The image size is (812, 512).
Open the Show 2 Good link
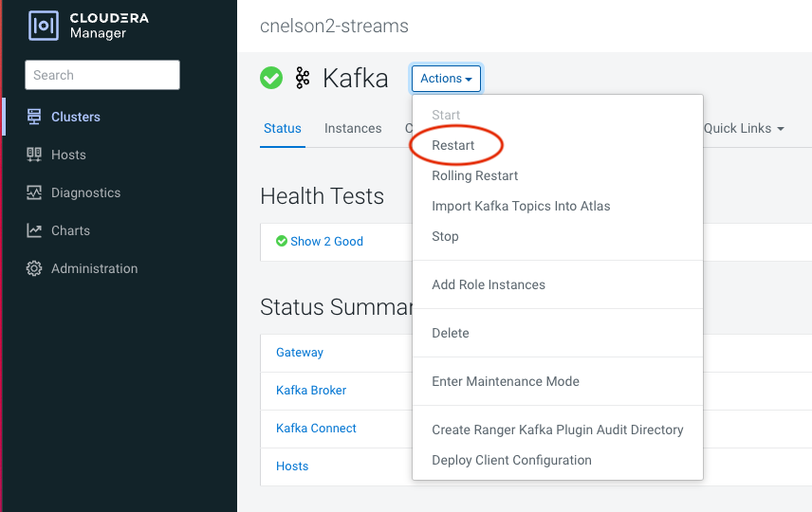pos(326,241)
